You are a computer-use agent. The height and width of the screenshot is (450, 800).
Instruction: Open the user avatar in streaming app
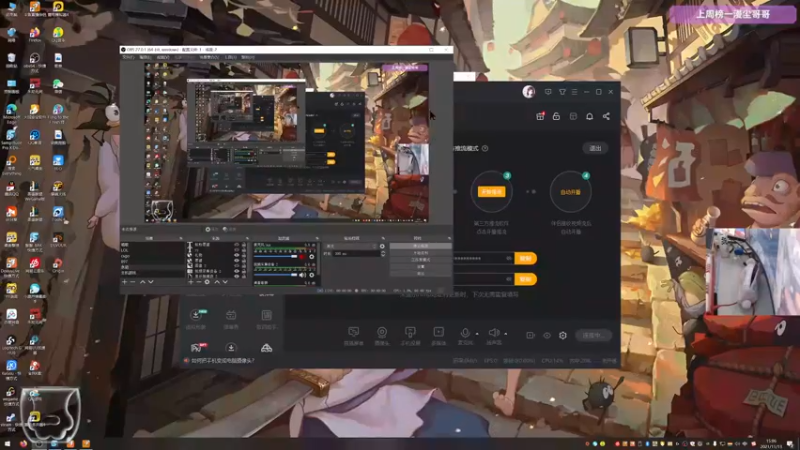pyautogui.click(x=529, y=92)
